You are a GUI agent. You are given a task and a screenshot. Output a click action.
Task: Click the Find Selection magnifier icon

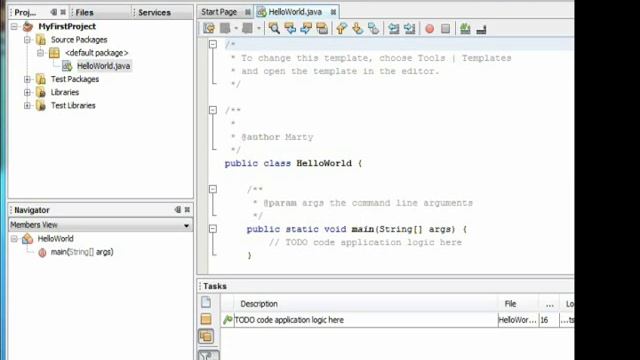[x=274, y=28]
